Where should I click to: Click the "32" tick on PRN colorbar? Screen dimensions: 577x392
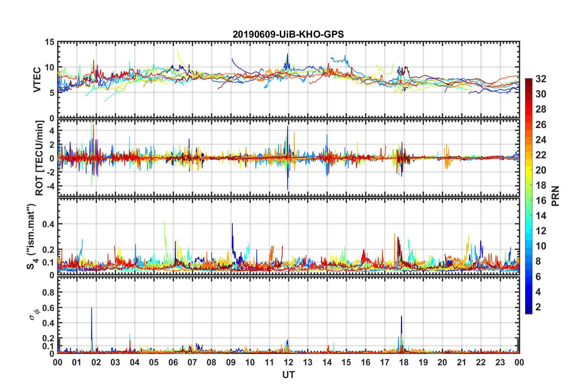coord(541,79)
